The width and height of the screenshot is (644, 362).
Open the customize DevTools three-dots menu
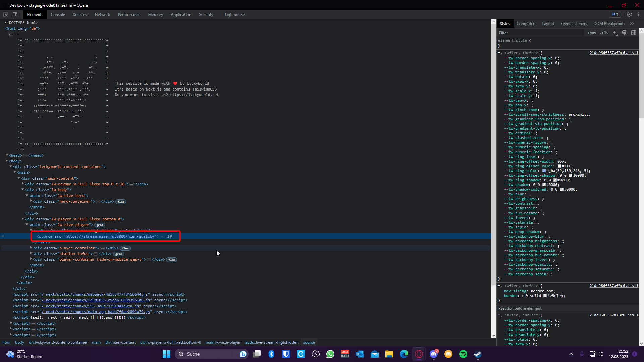point(639,14)
